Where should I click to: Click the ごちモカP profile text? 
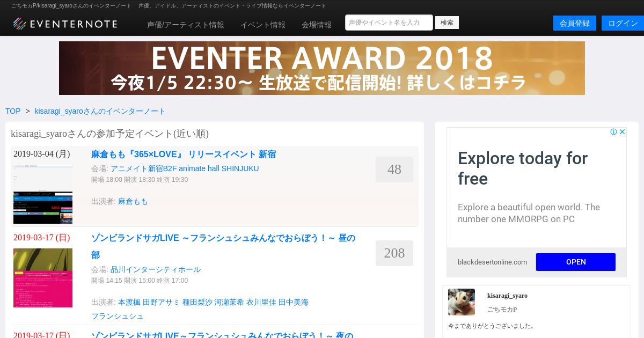click(502, 310)
